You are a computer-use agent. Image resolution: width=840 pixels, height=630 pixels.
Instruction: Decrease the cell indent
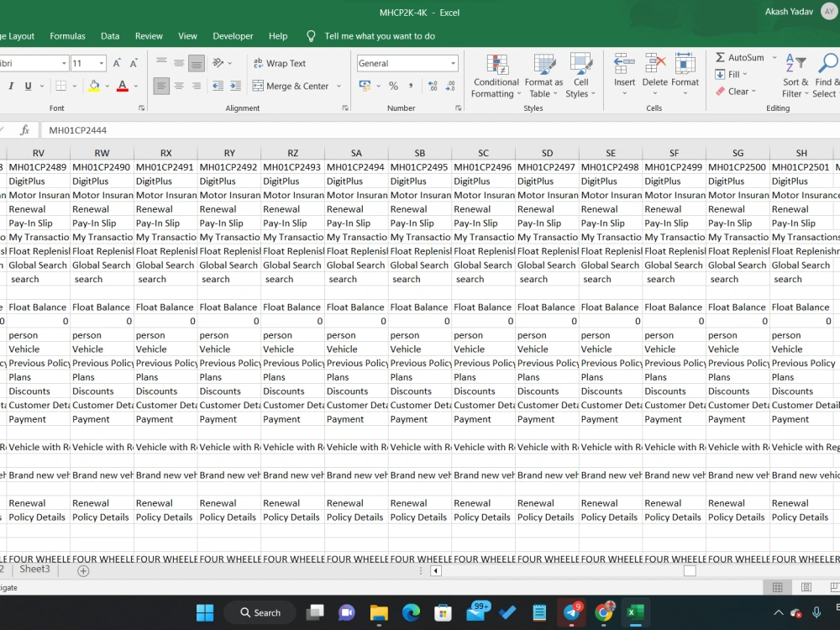point(218,86)
